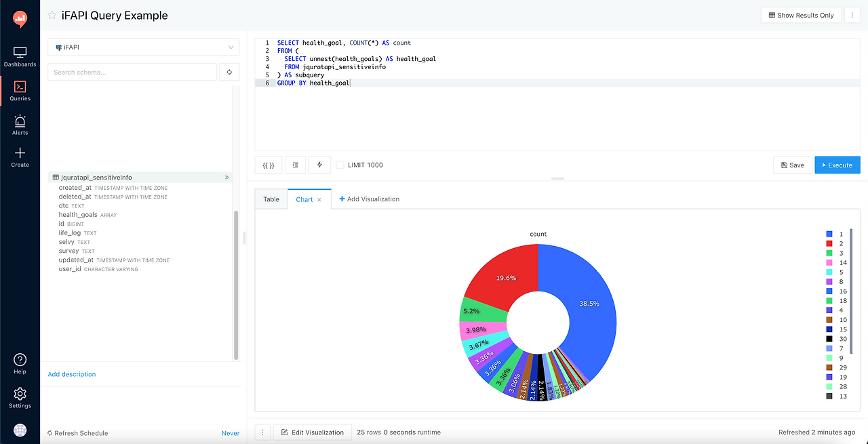Select the health_goals column
Image resolution: width=868 pixels, height=444 pixels.
click(88, 215)
